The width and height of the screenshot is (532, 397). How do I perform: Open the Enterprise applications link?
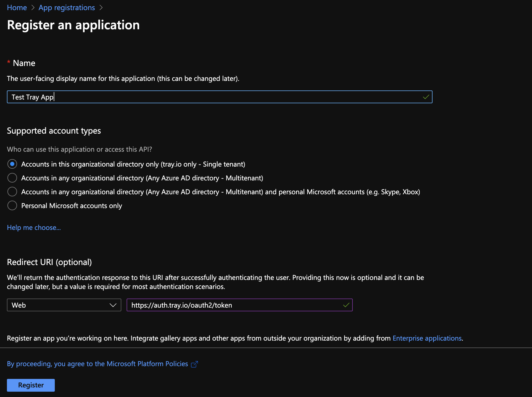tap(427, 338)
